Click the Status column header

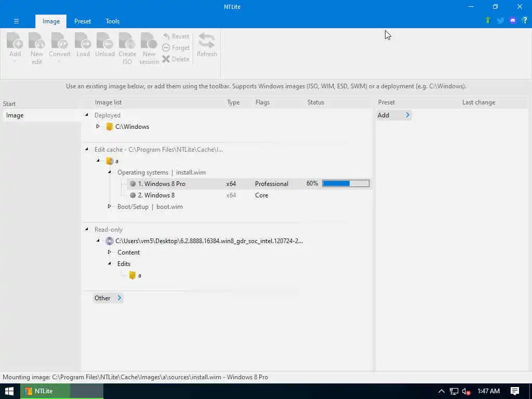315,102
